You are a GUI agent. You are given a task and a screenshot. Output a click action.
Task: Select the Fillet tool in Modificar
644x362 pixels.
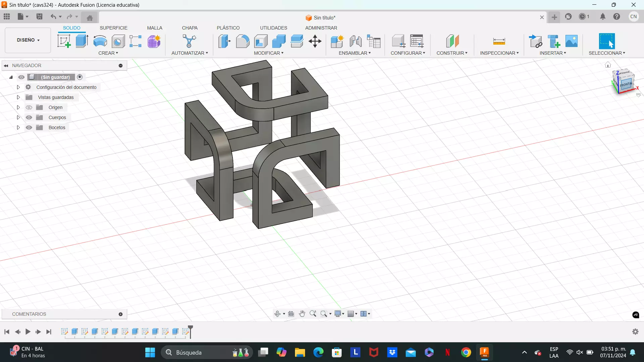(x=243, y=41)
